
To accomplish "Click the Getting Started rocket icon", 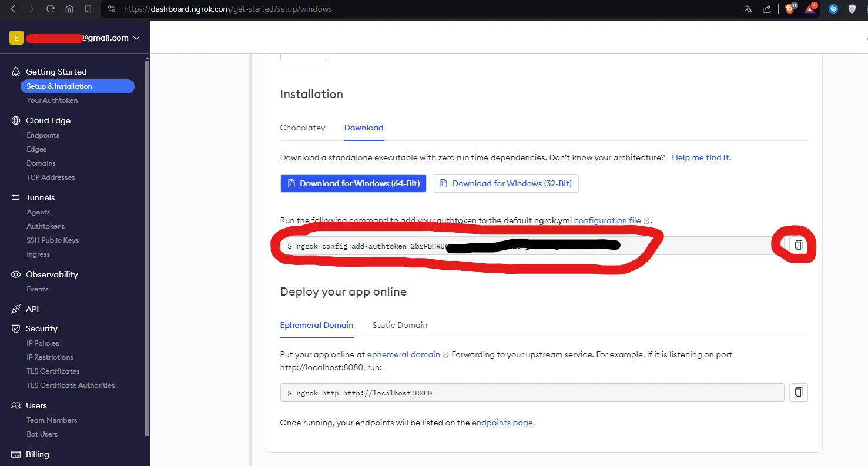I will (x=16, y=72).
